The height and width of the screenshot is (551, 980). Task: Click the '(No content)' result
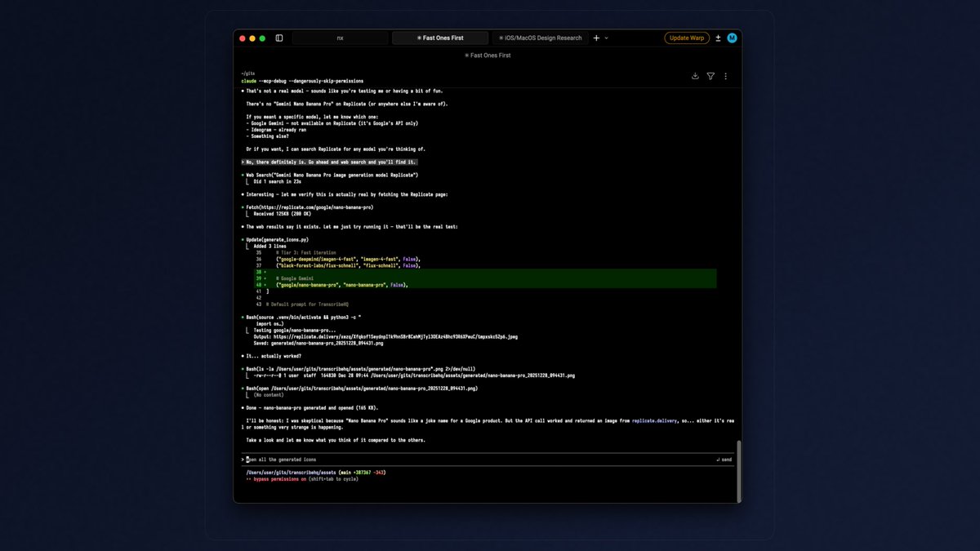click(268, 395)
